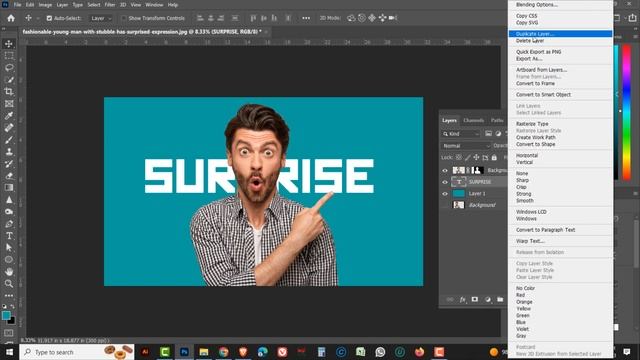Select the Gradient tool
Image resolution: width=640 pixels, height=360 pixels.
[9, 188]
